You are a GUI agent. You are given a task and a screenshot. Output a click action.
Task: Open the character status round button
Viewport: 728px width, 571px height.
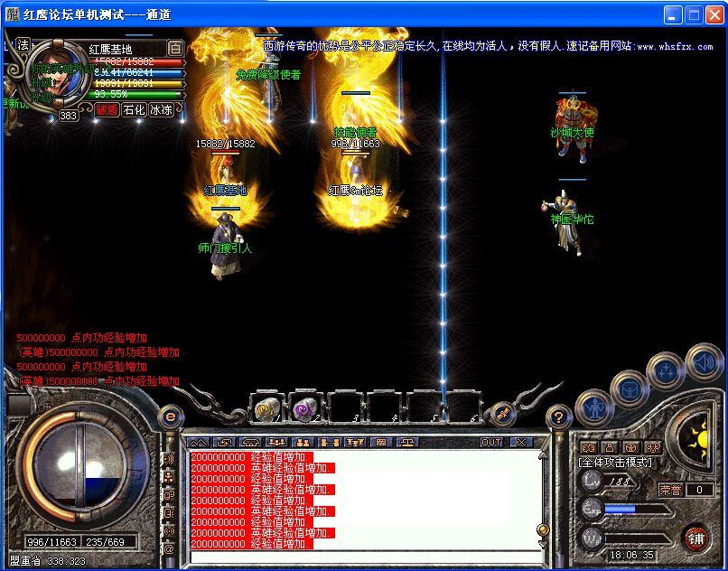click(x=593, y=408)
